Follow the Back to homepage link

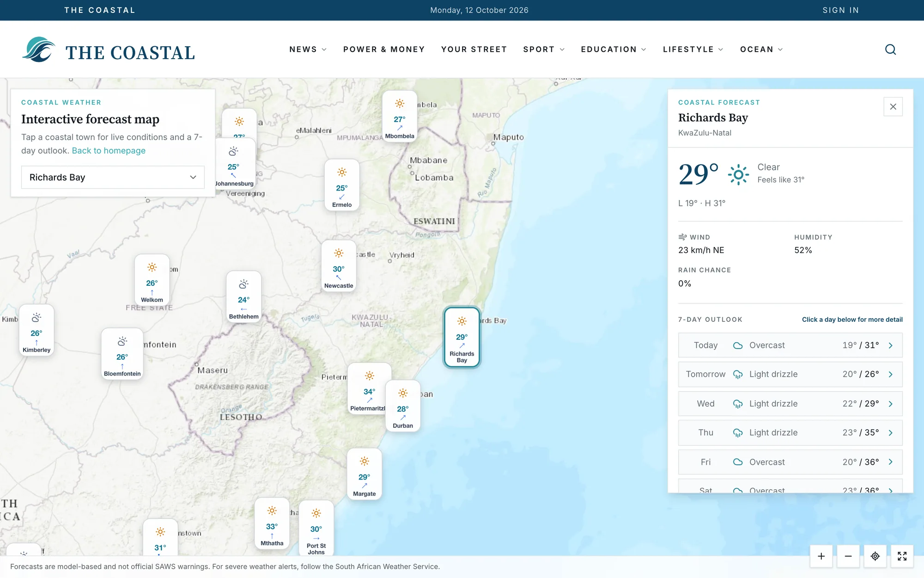coord(109,151)
